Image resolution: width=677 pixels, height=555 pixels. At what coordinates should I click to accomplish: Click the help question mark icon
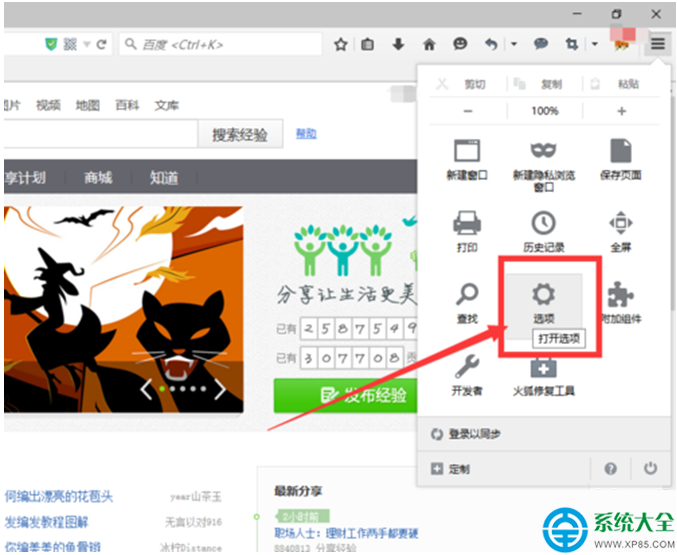click(611, 469)
